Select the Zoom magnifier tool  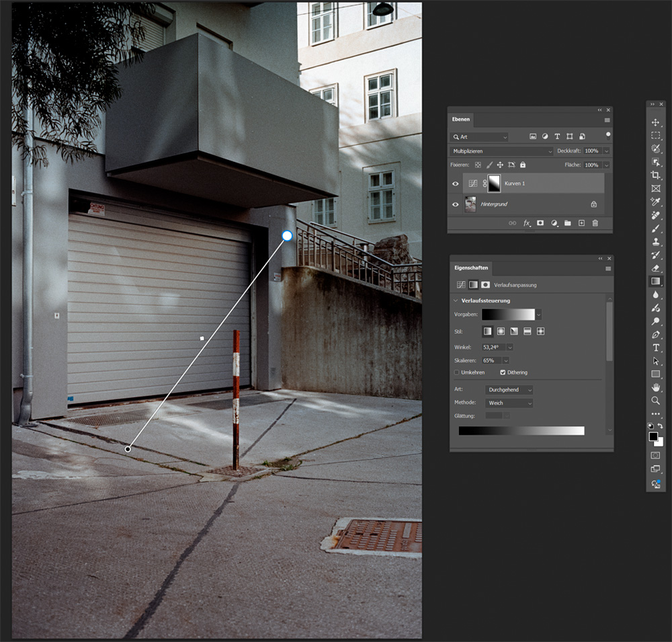pos(655,401)
